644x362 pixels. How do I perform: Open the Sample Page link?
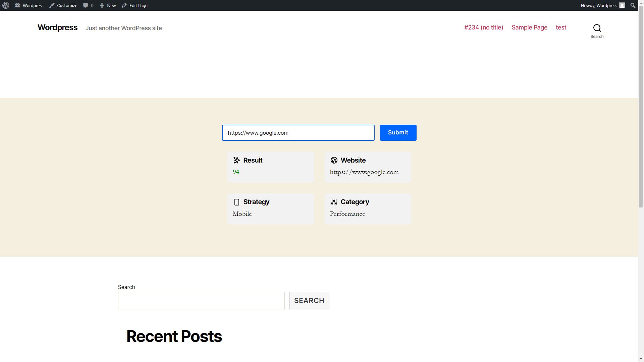[x=529, y=27]
